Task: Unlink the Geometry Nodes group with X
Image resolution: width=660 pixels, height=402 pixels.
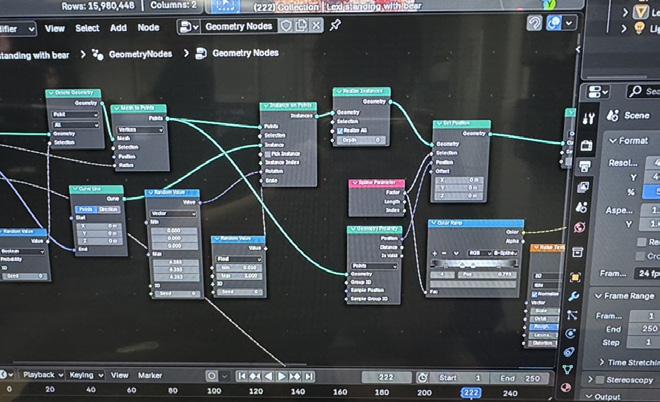Action: [x=316, y=26]
